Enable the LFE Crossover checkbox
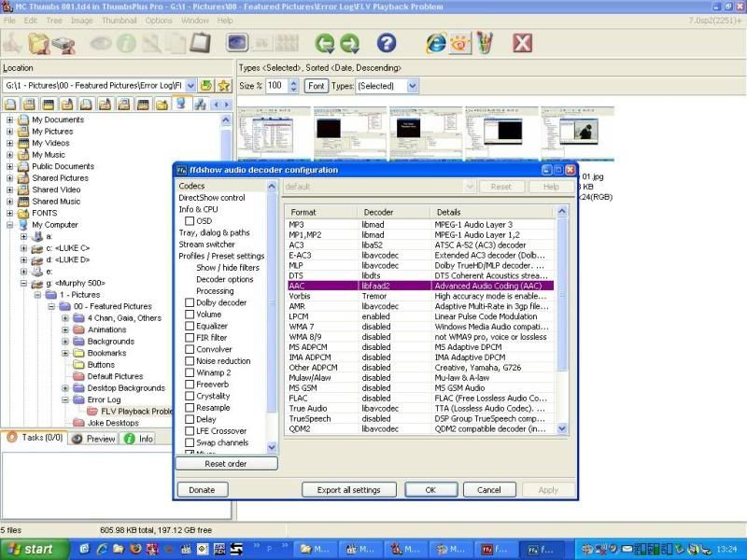 point(190,431)
